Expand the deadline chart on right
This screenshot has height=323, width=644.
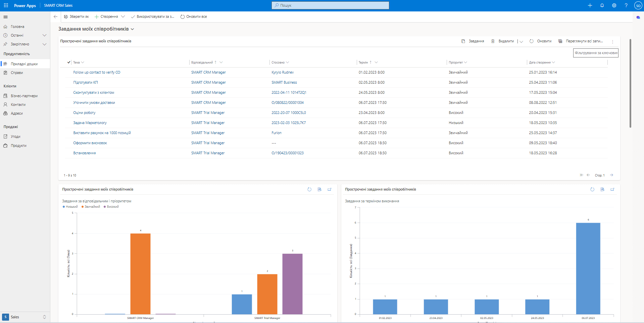coord(612,190)
